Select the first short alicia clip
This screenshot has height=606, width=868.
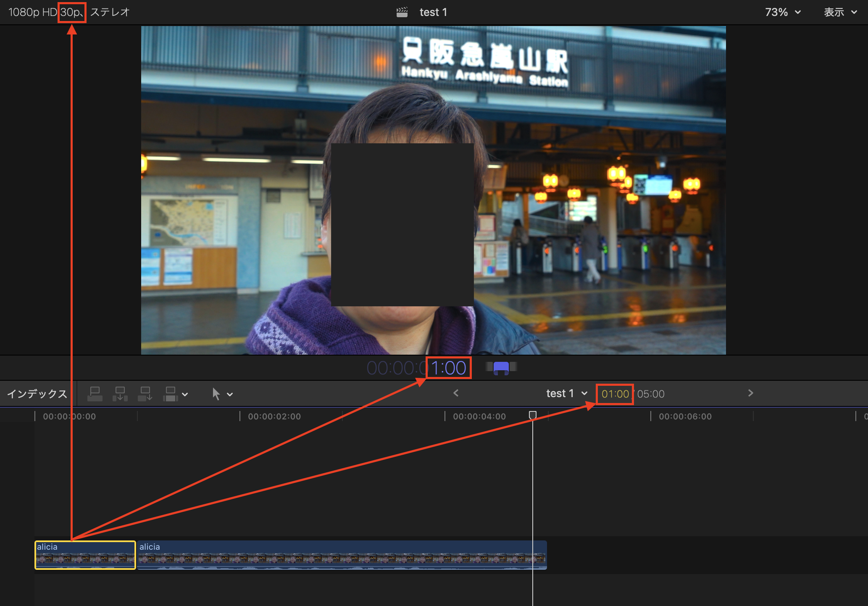(x=85, y=555)
